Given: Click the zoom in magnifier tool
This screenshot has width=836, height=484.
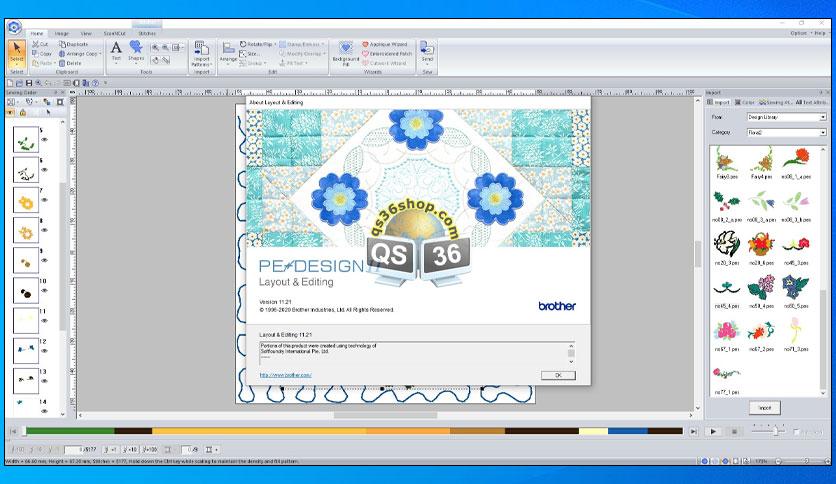Looking at the screenshot, I should 155,47.
